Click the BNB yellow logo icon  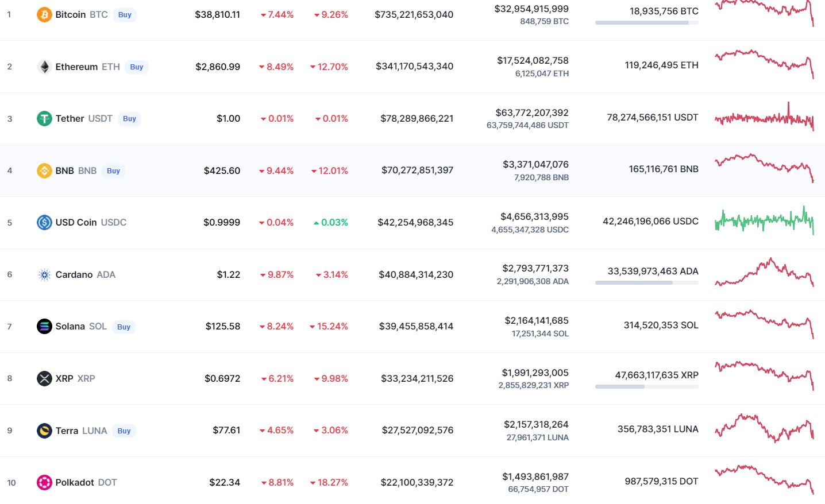click(x=44, y=170)
